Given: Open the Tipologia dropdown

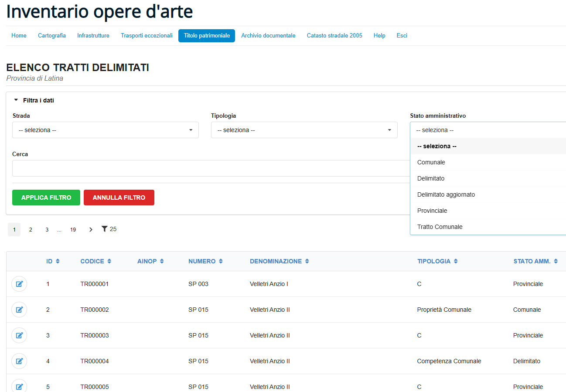Looking at the screenshot, I should tap(304, 130).
